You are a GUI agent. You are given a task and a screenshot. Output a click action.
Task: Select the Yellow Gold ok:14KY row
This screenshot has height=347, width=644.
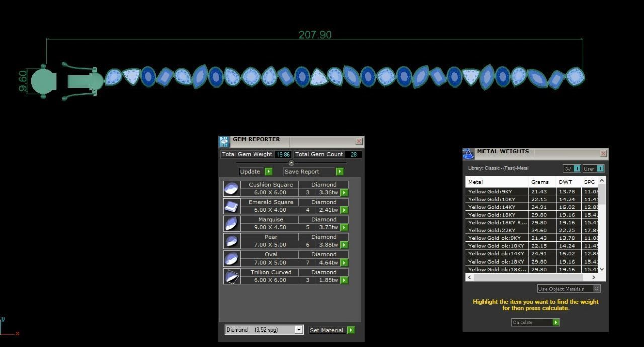pyautogui.click(x=532, y=254)
